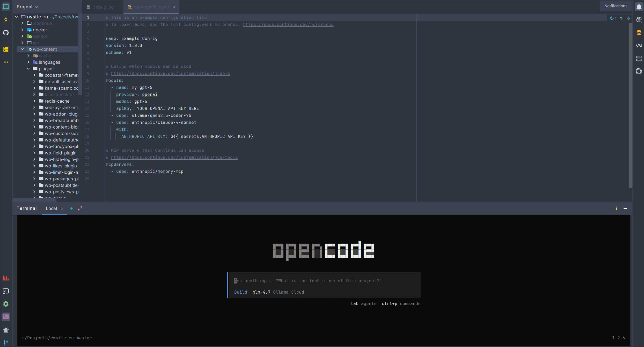Click the project tree horizontal scrollbar

coord(35,200)
